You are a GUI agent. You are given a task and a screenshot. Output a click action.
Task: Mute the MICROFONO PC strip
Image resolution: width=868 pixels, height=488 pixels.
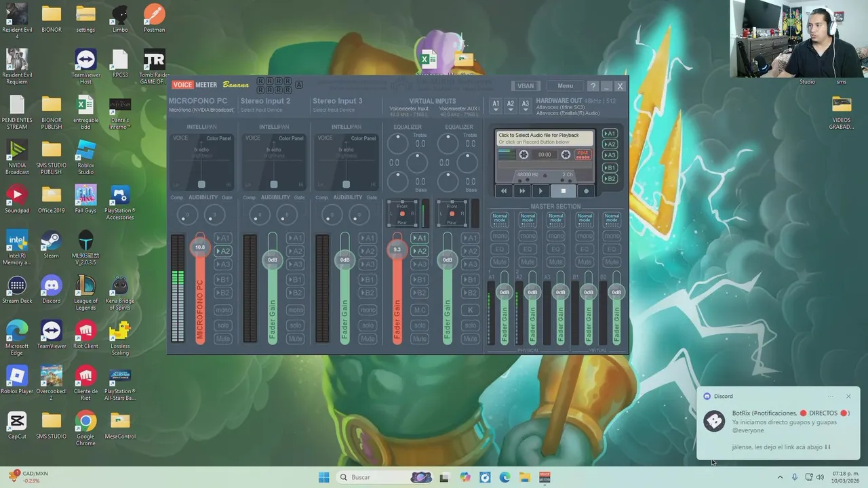(223, 338)
